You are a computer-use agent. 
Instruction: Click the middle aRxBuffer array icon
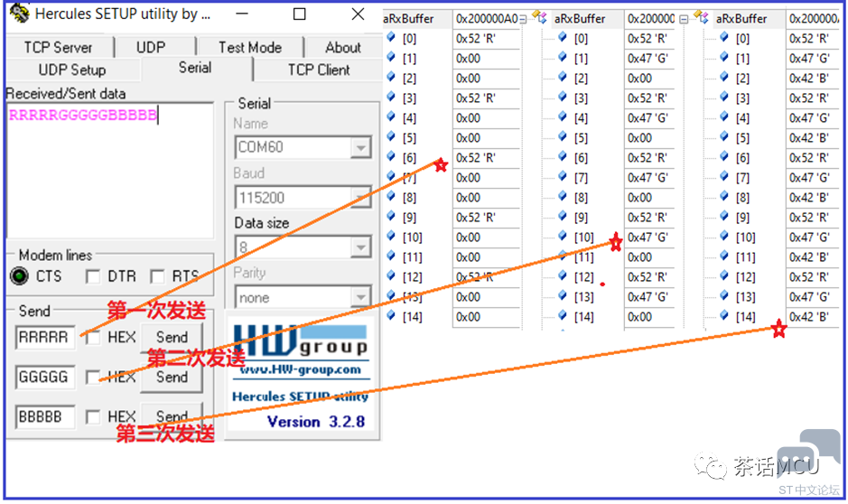coord(539,17)
